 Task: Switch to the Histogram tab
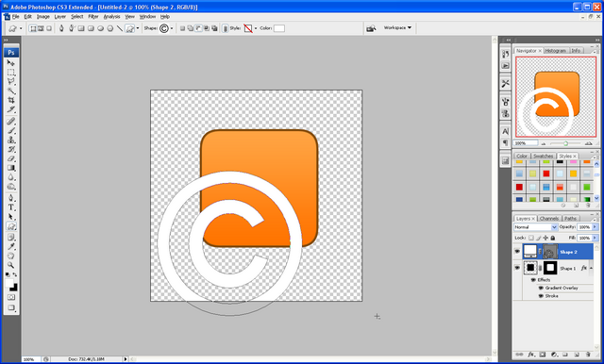click(x=556, y=50)
